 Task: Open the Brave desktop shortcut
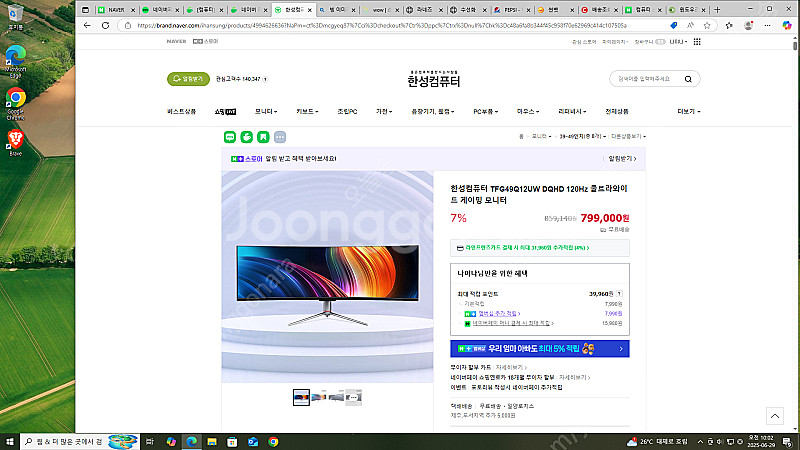click(15, 142)
